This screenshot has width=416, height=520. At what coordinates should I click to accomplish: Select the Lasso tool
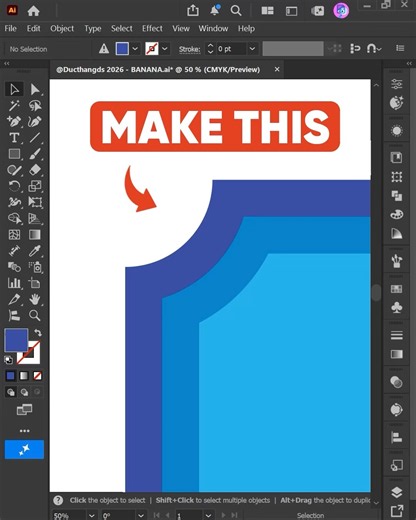35,105
